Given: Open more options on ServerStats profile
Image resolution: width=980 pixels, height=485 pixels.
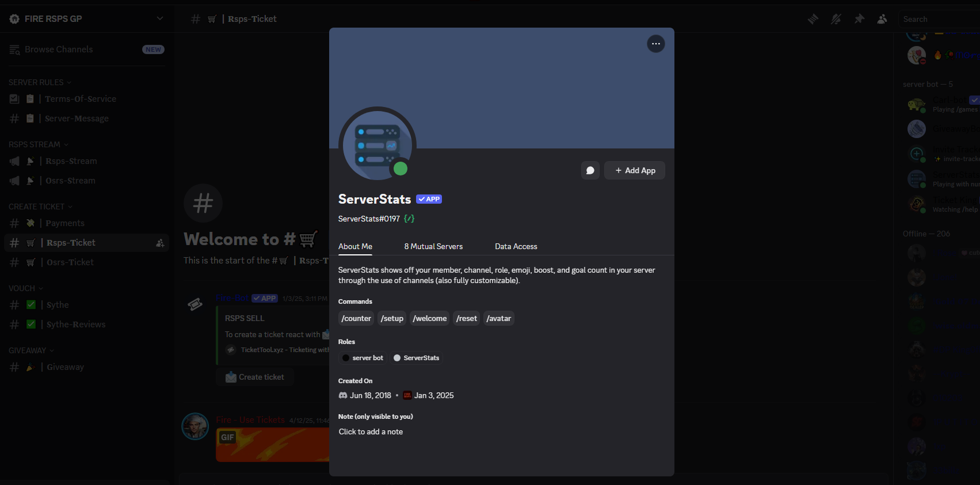Looking at the screenshot, I should (655, 44).
